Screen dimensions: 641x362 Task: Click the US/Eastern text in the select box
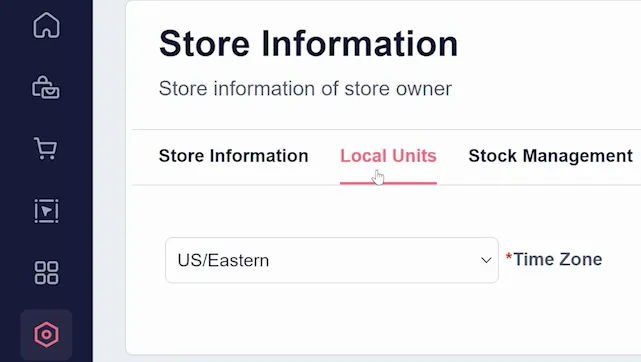223,260
